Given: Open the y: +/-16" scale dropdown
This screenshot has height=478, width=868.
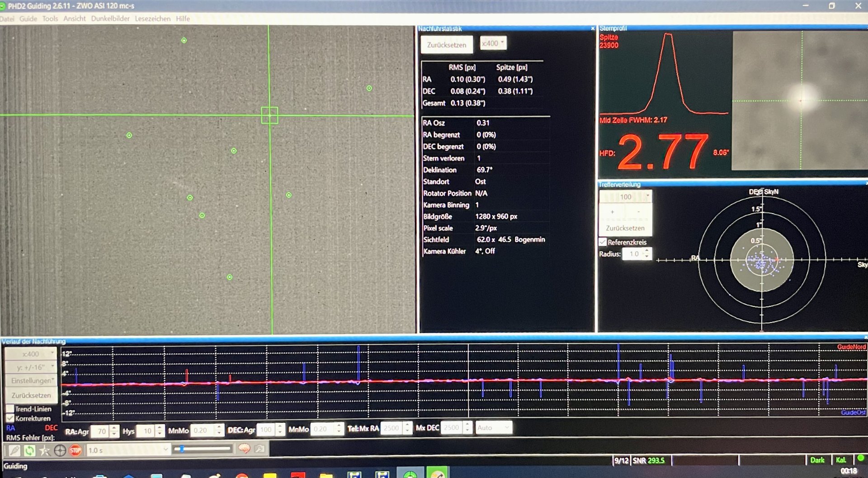Looking at the screenshot, I should click(31, 367).
